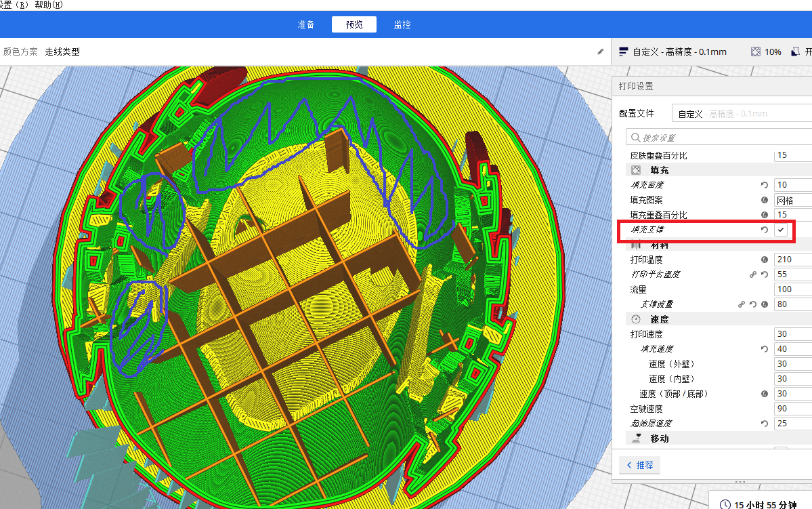
Task: Expand the 移动 settings category
Action: (659, 439)
